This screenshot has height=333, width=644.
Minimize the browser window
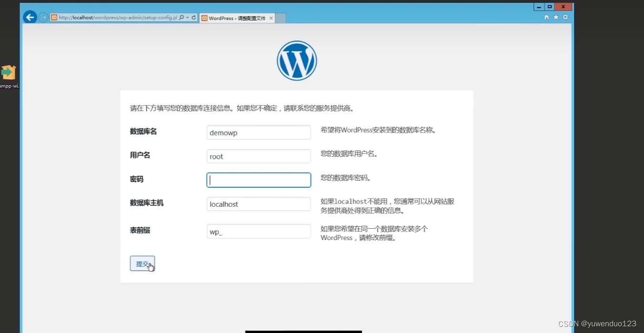539,7
